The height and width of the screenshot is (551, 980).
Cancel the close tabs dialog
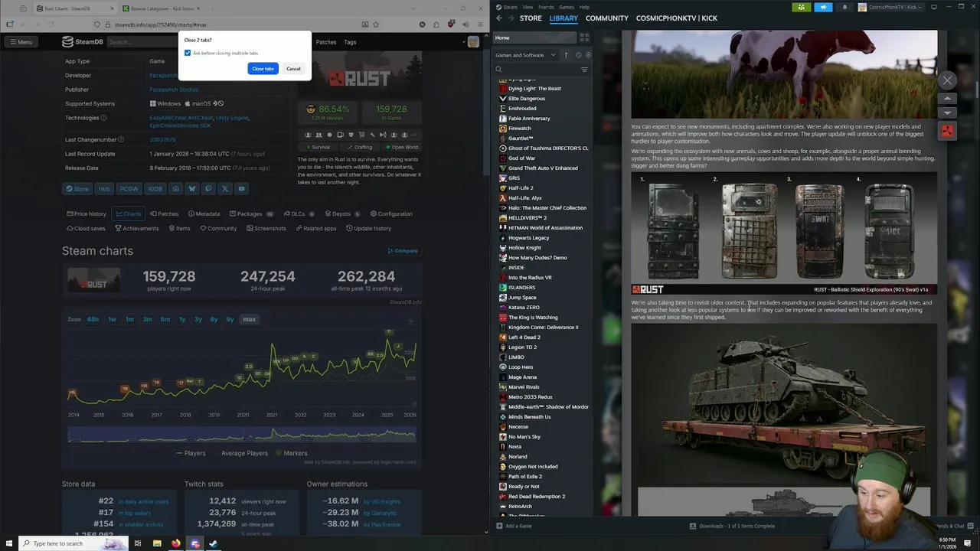pos(293,69)
